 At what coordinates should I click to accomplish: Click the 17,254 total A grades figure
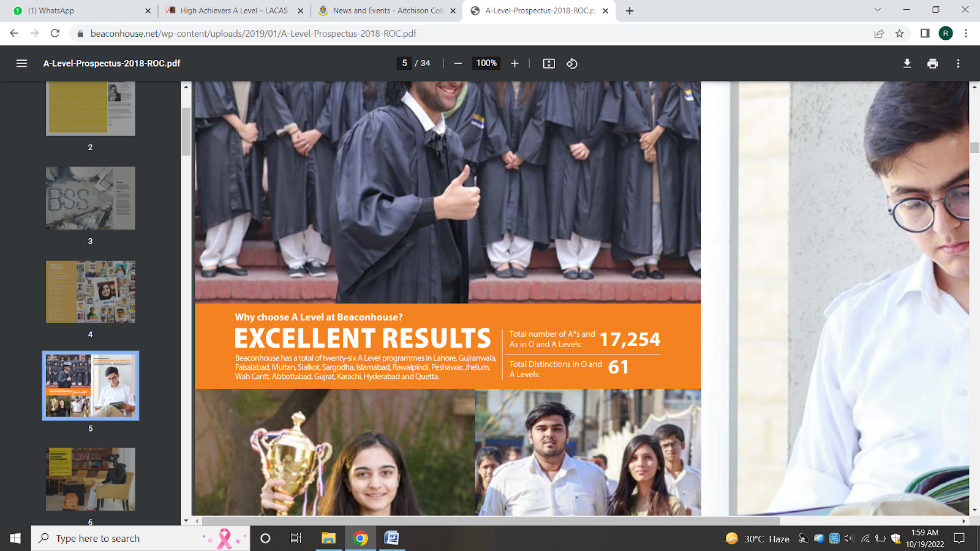630,339
